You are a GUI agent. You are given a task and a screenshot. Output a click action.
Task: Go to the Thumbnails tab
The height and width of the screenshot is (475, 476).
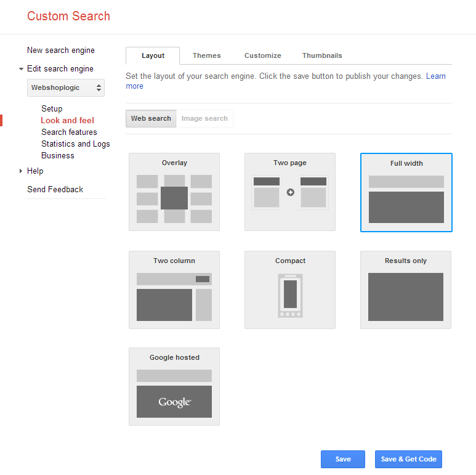tap(322, 55)
